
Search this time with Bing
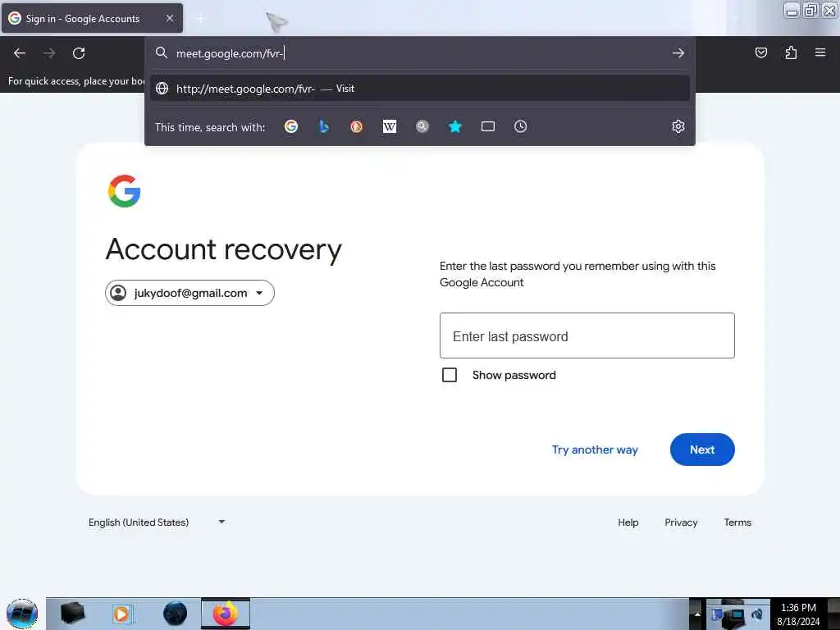point(323,126)
